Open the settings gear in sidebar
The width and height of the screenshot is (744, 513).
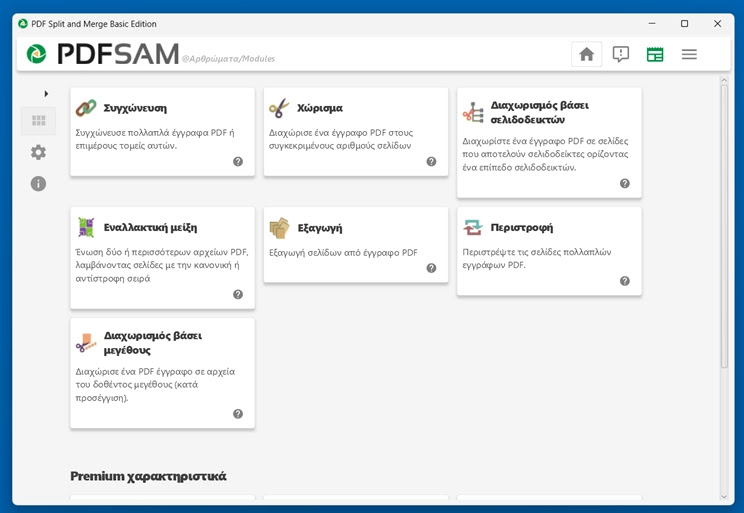(38, 152)
